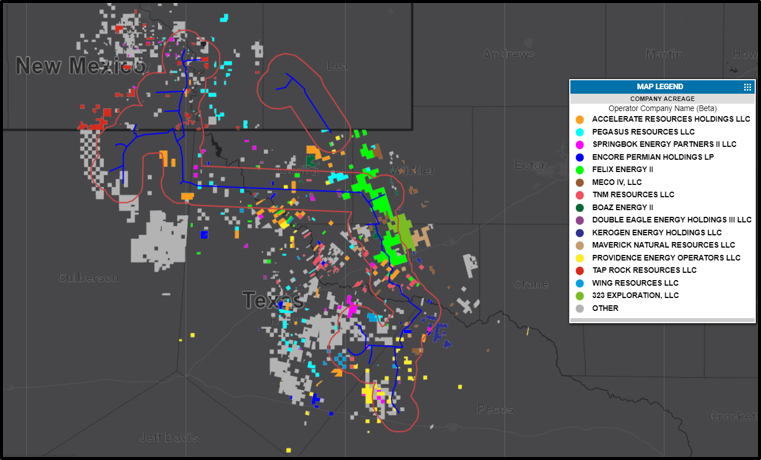Select Accelerate Resources Holdings orange swatch
761x460 pixels.
pos(579,119)
